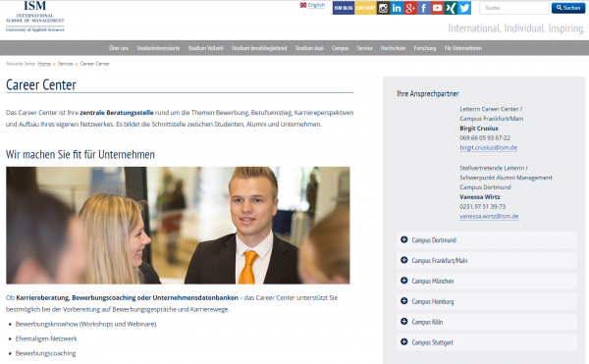Click the Ihre Ansprechpartner heading
Viewport: 589px width, 364px height.
coord(428,93)
